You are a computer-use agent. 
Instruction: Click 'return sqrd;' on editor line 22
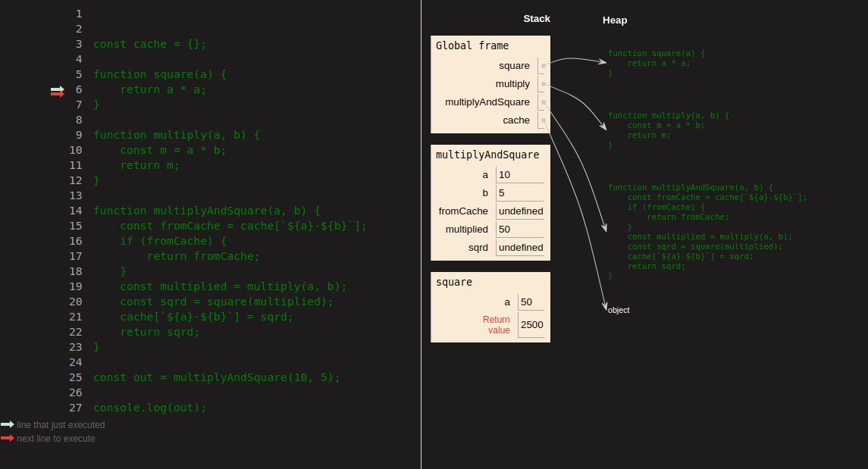pyautogui.click(x=159, y=332)
